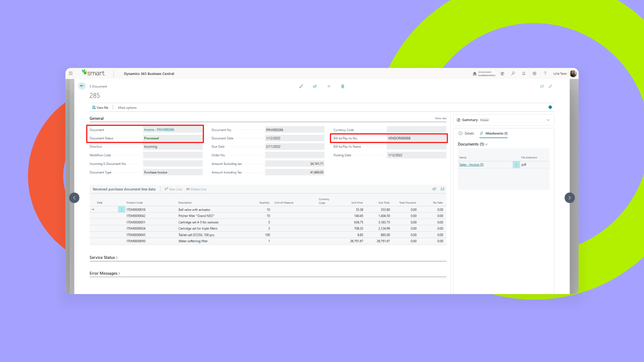
Task: Share the purchase lines list
Action: coord(434,189)
